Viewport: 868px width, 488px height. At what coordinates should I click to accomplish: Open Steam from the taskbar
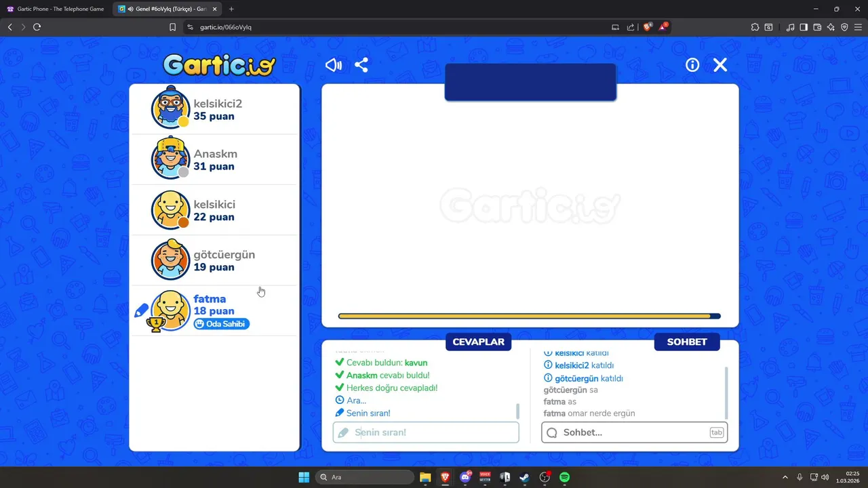click(524, 477)
